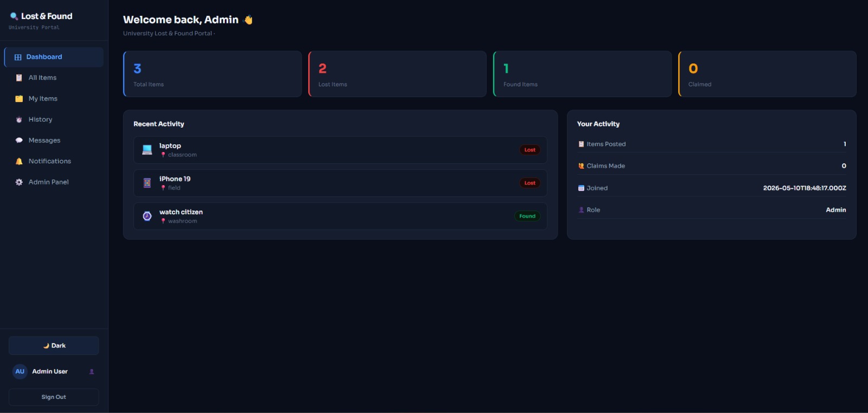The height and width of the screenshot is (413, 868).
Task: Toggle the Dark theme button
Action: click(x=54, y=346)
